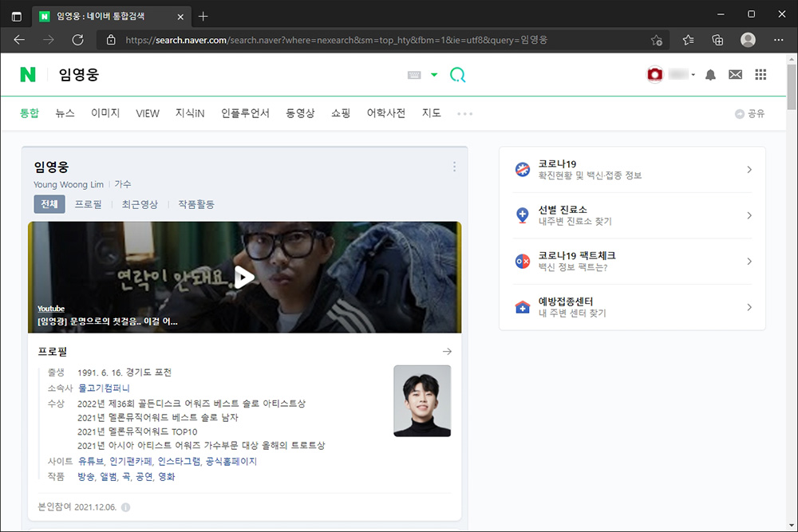Open the 인스타그램 link
Screen dimensions: 798x532
[x=179, y=461]
